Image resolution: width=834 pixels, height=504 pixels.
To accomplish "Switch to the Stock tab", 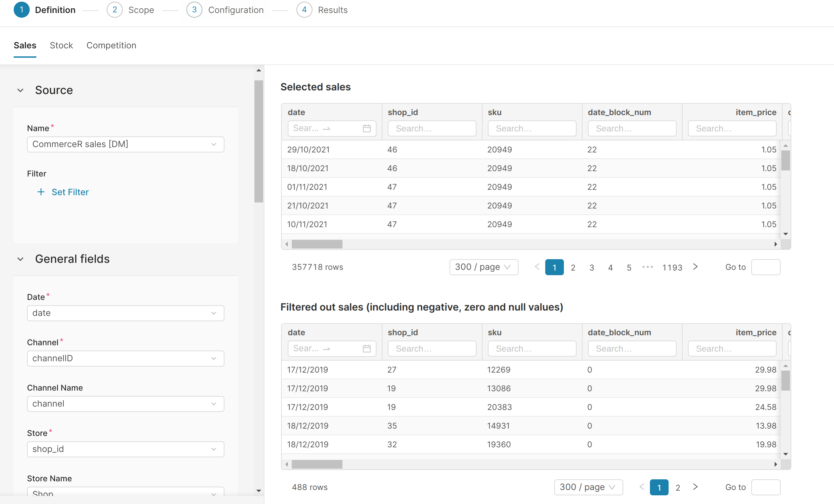I will 61,45.
